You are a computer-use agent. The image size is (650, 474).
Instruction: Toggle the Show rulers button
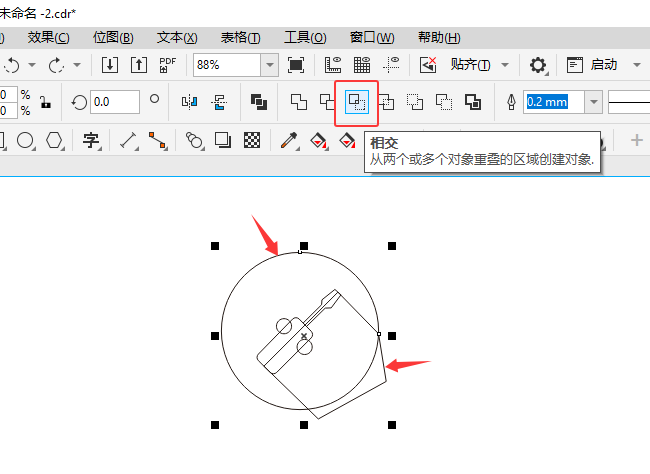coord(332,65)
